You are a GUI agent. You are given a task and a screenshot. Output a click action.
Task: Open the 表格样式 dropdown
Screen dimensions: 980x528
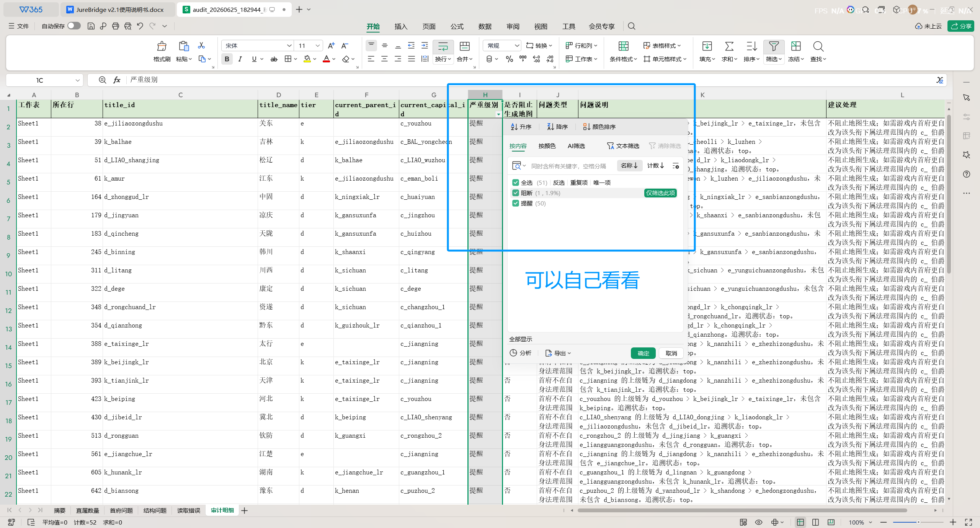coord(662,46)
